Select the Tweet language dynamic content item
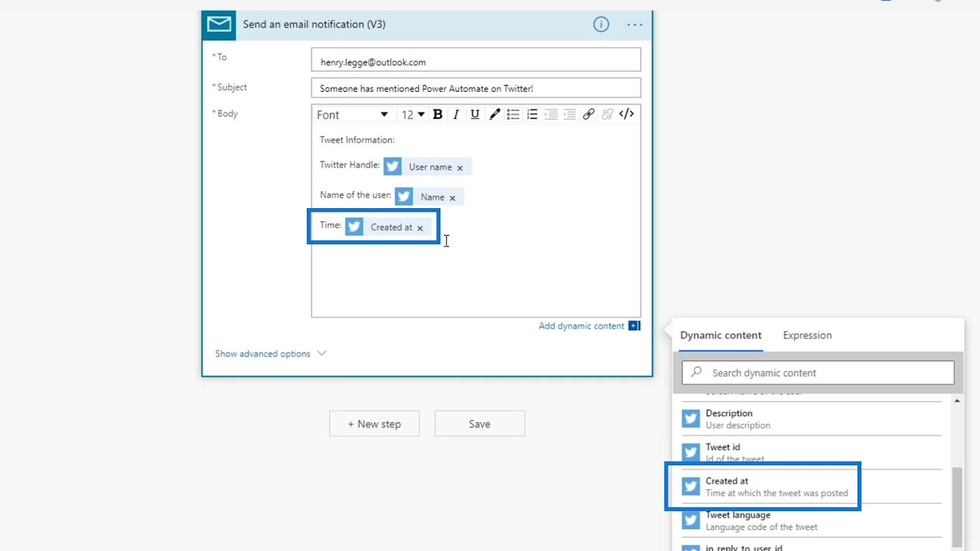Image resolution: width=980 pixels, height=551 pixels. click(812, 520)
